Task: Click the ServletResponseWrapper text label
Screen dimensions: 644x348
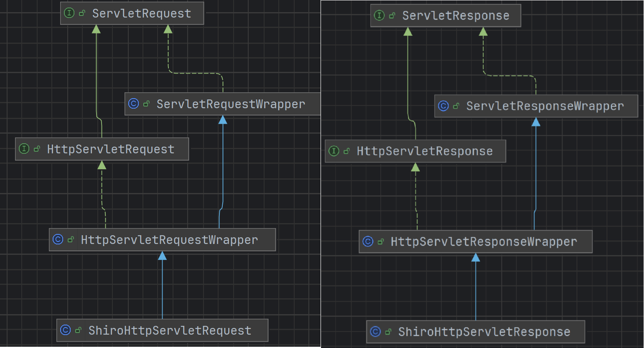Action: [x=545, y=106]
